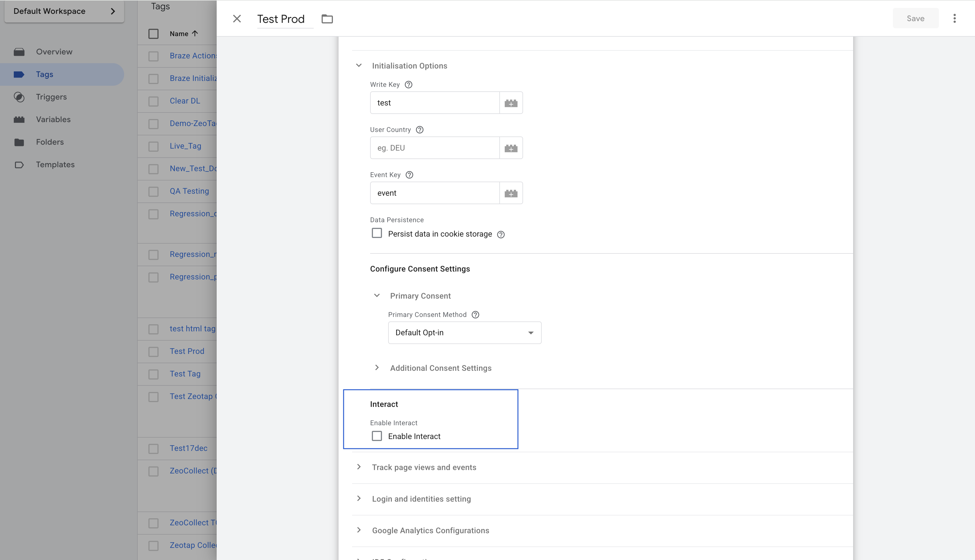The height and width of the screenshot is (560, 975).
Task: Open the variable picker beside Event Key
Action: coord(511,193)
